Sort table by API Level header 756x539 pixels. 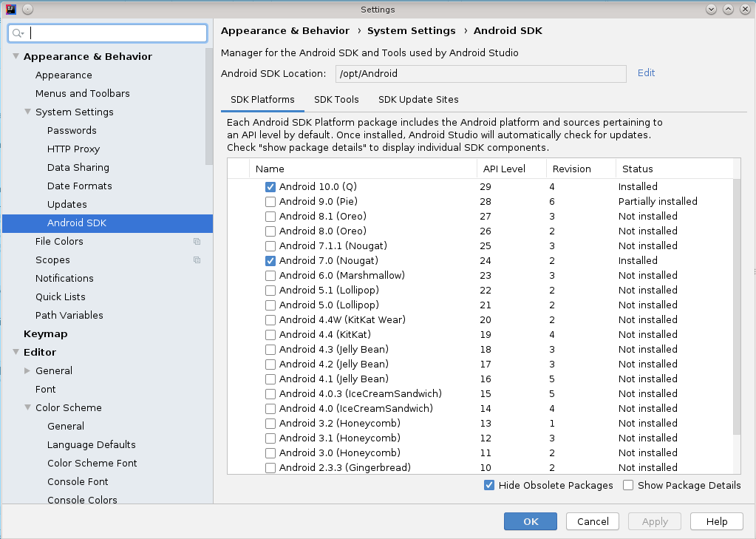coord(511,169)
